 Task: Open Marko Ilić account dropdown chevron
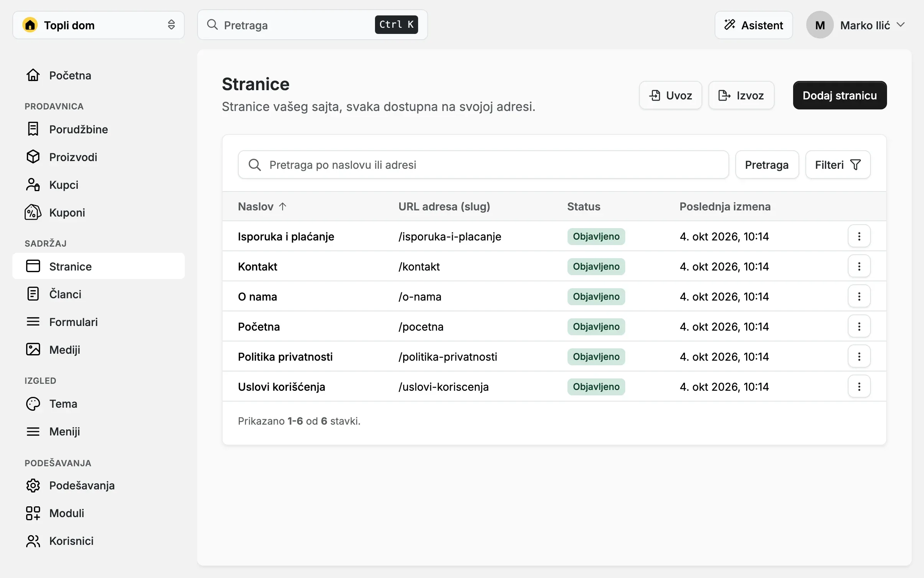[901, 25]
